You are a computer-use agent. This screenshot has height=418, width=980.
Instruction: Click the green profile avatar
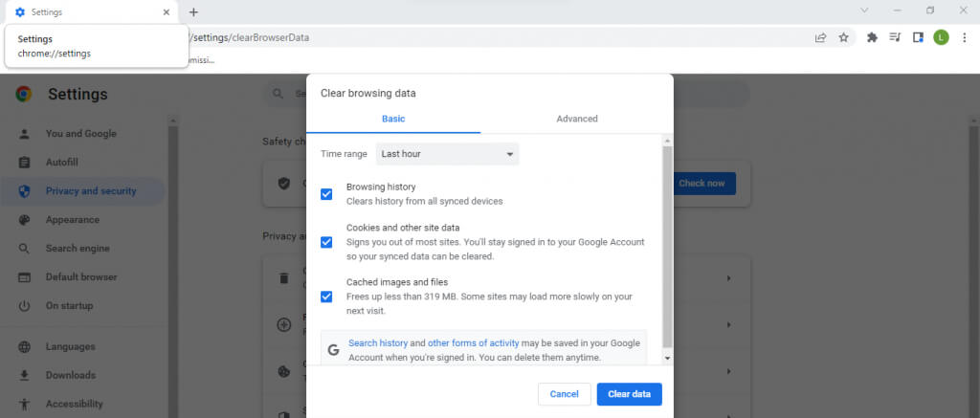click(941, 37)
